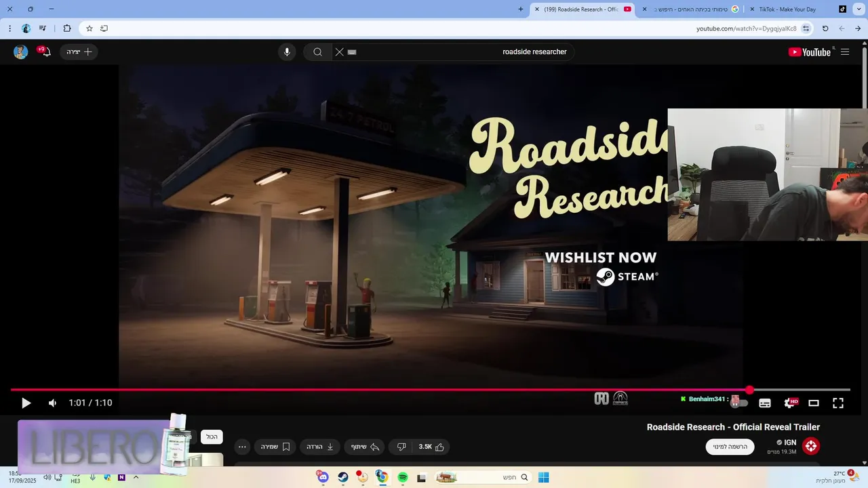868x488 pixels.
Task: Open browser extensions puzzle icon
Action: [66, 28]
